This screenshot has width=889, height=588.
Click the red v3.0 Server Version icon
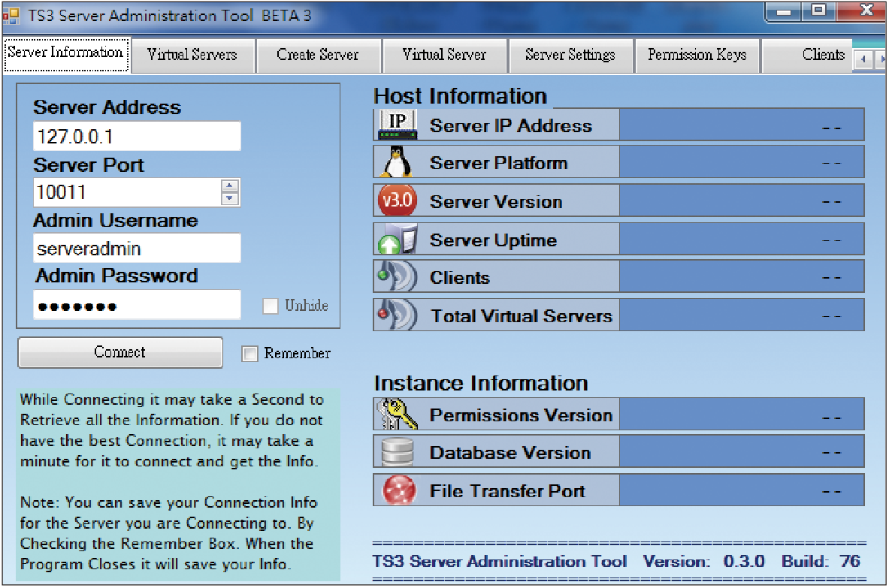click(398, 201)
